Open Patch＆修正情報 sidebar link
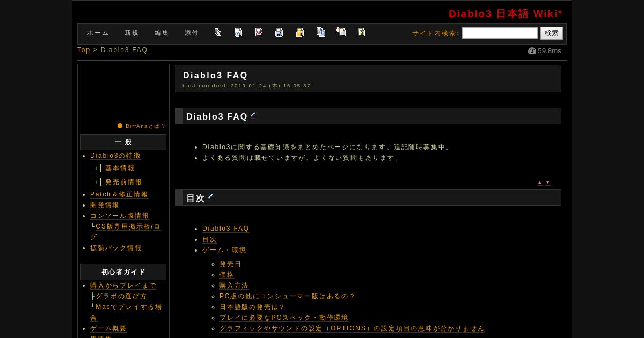The height and width of the screenshot is (338, 644). coord(119,194)
